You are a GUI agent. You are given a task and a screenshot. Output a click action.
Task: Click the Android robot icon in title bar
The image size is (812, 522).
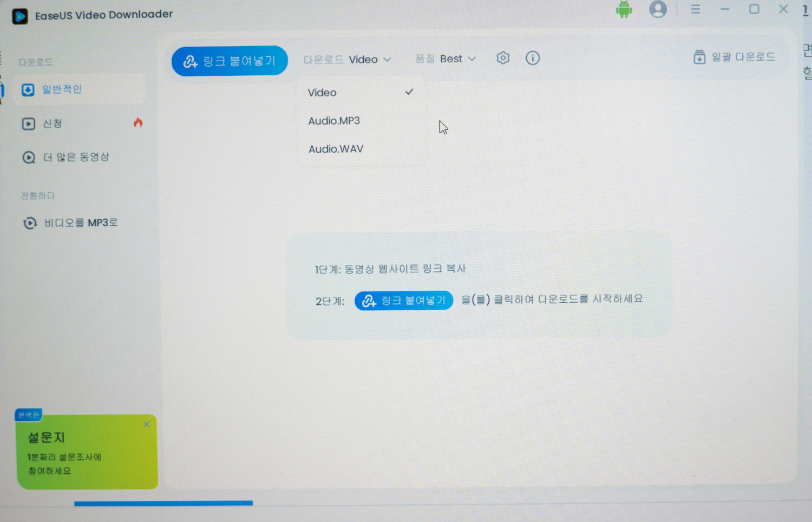624,9
